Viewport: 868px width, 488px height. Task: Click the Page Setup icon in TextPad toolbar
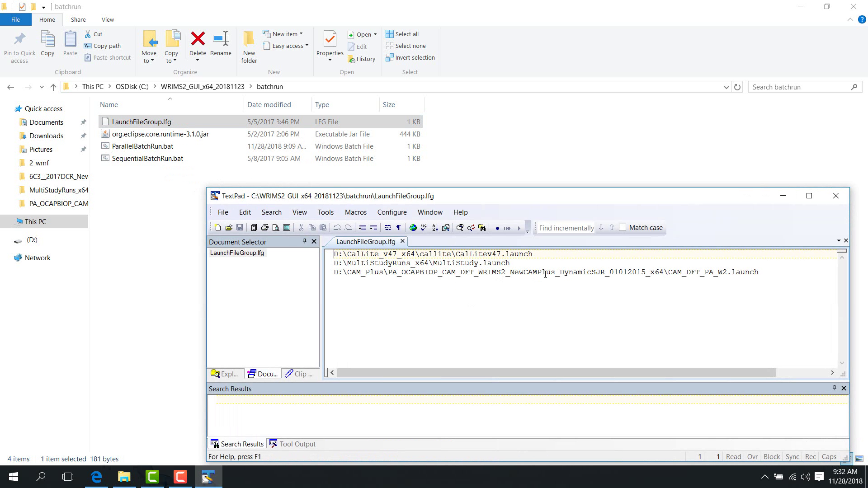[287, 228]
